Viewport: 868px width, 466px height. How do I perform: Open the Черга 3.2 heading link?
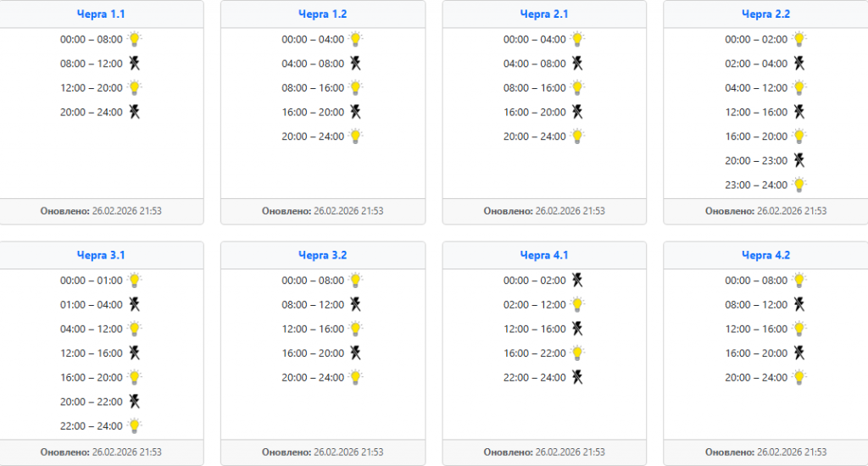click(322, 255)
